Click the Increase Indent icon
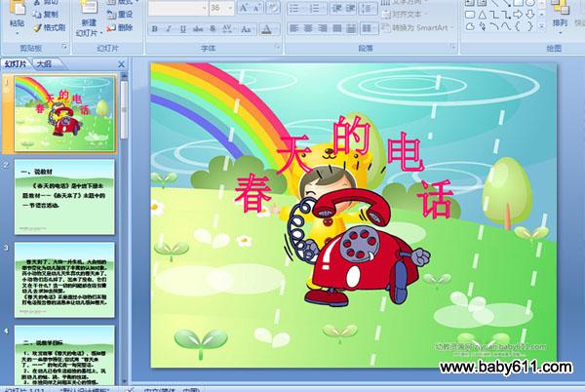This screenshot has height=392, width=585. click(350, 8)
